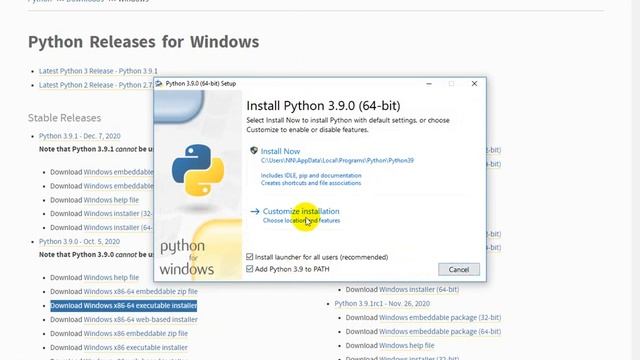640x360 pixels.
Task: Open Windows help file link under 3.9.1rc1
Action: point(407,345)
